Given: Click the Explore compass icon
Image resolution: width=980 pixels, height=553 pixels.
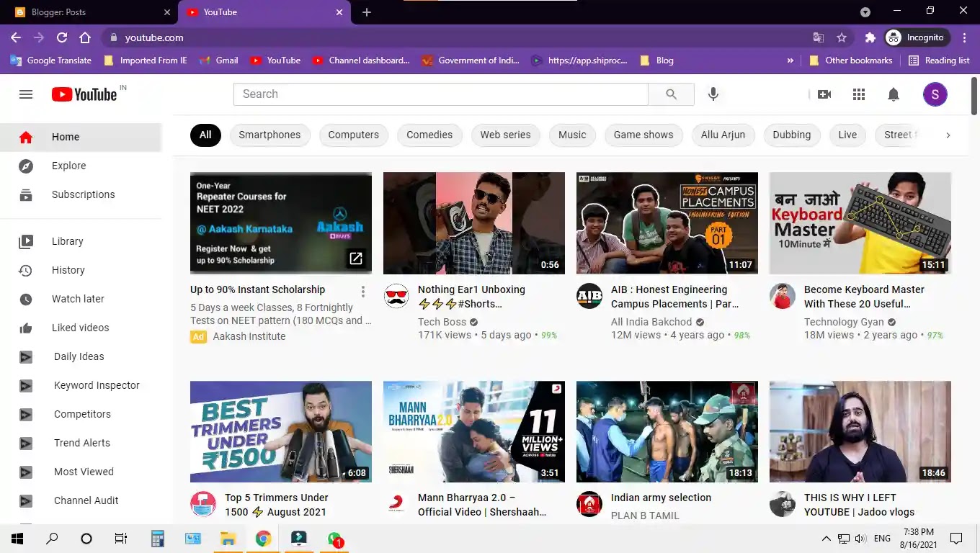Looking at the screenshot, I should (x=26, y=166).
